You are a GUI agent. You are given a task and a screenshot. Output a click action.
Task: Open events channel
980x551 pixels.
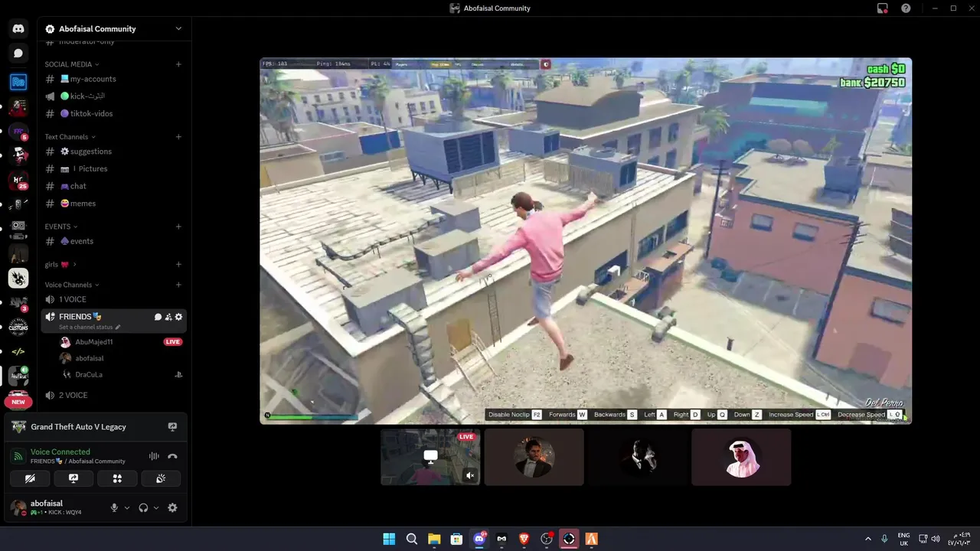click(x=113, y=241)
